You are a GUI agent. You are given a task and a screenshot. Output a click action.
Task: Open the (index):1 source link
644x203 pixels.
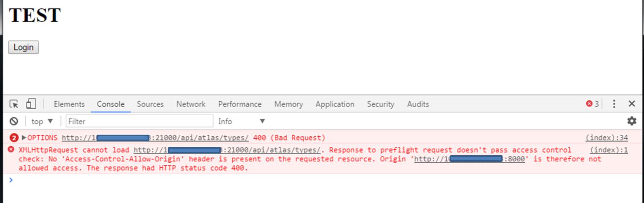tap(609, 150)
